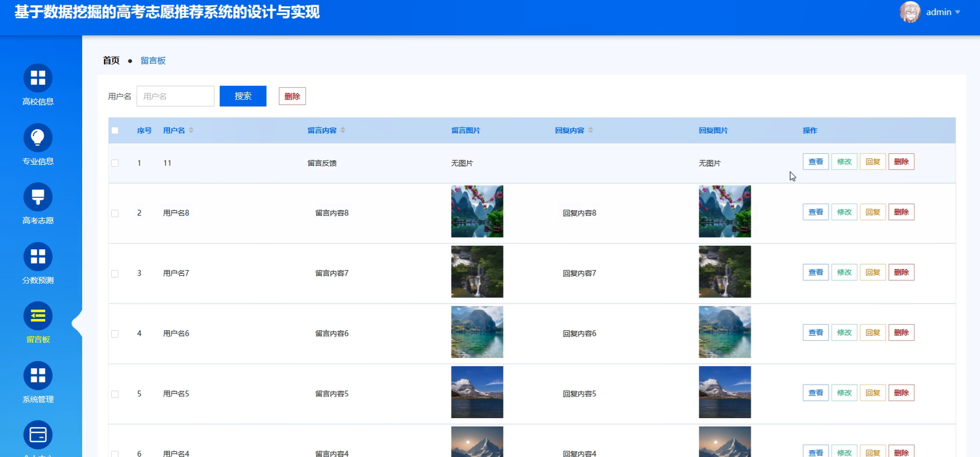Click 查看 for user 11
This screenshot has width=980, height=457.
pyautogui.click(x=816, y=162)
